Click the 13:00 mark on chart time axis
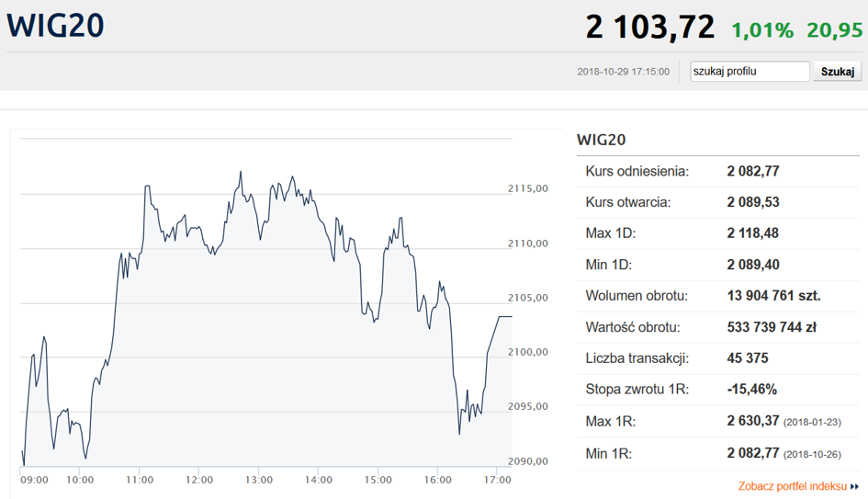The image size is (868, 499). pos(259,480)
